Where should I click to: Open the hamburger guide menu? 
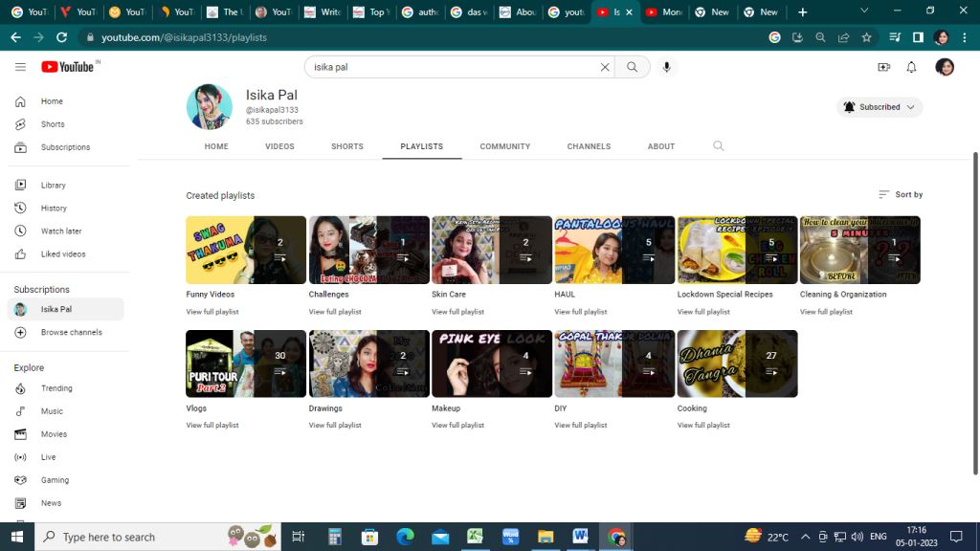tap(20, 67)
